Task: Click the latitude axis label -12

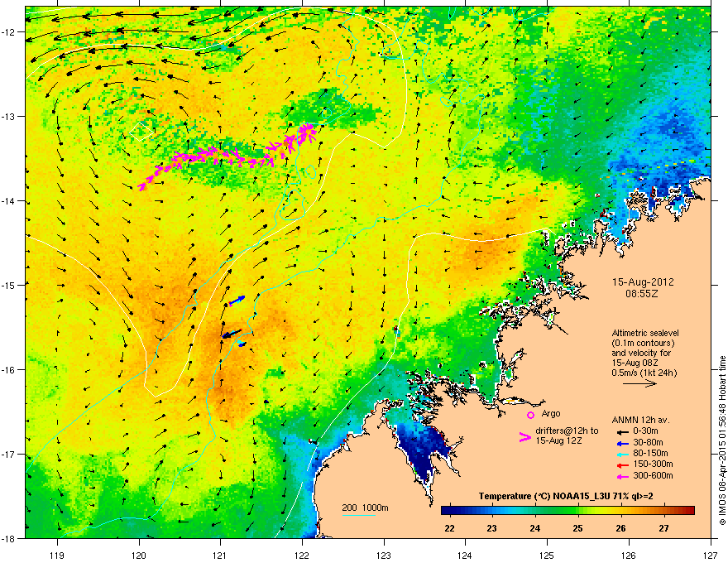Action: 8,32
